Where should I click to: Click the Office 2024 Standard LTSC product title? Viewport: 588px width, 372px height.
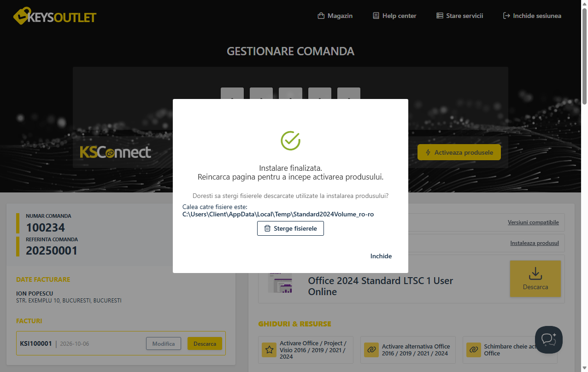[x=380, y=286]
